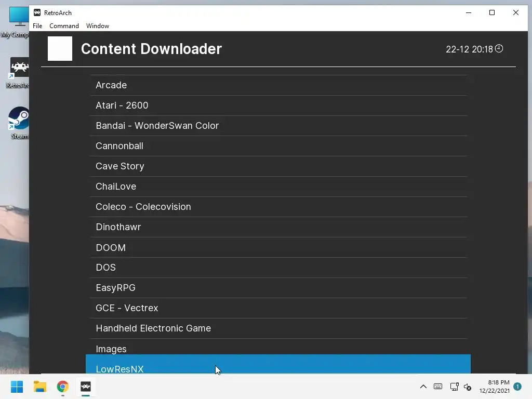This screenshot has width=532, height=399.
Task: Select the RetroArch desktop shortcut
Action: (18, 73)
